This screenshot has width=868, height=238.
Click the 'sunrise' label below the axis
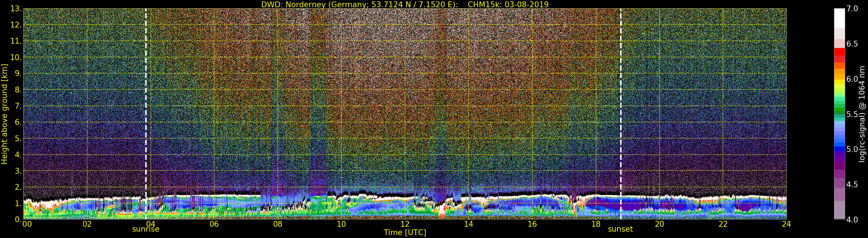point(145,229)
